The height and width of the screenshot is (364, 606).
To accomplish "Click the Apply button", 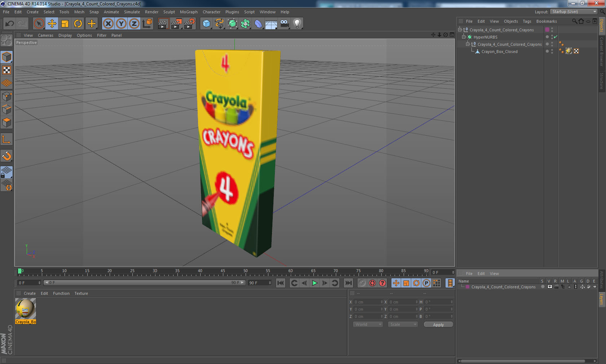I will 438,325.
